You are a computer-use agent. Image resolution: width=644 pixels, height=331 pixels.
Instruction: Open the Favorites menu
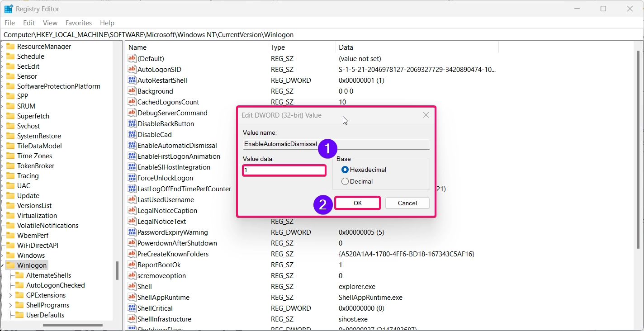pyautogui.click(x=79, y=23)
